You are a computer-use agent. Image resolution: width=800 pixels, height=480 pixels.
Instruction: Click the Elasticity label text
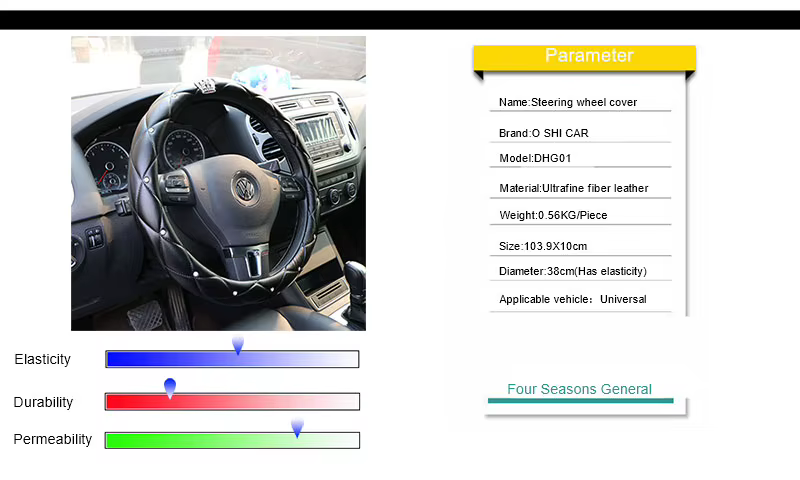(42, 359)
